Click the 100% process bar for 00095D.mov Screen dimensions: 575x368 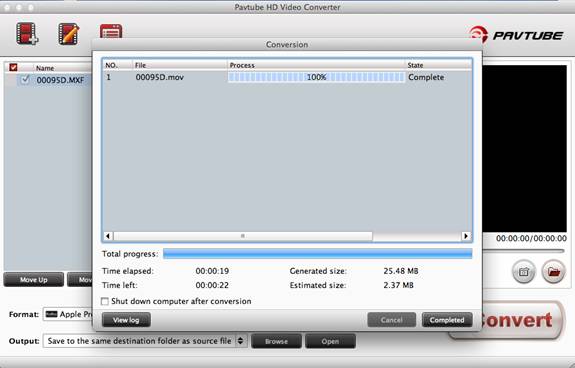[316, 77]
